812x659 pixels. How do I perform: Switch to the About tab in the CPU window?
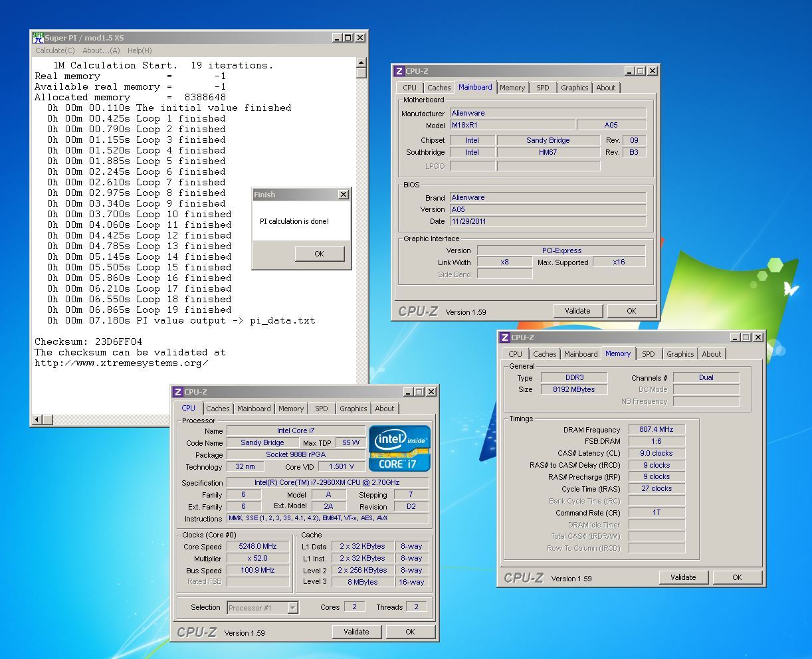click(384, 409)
